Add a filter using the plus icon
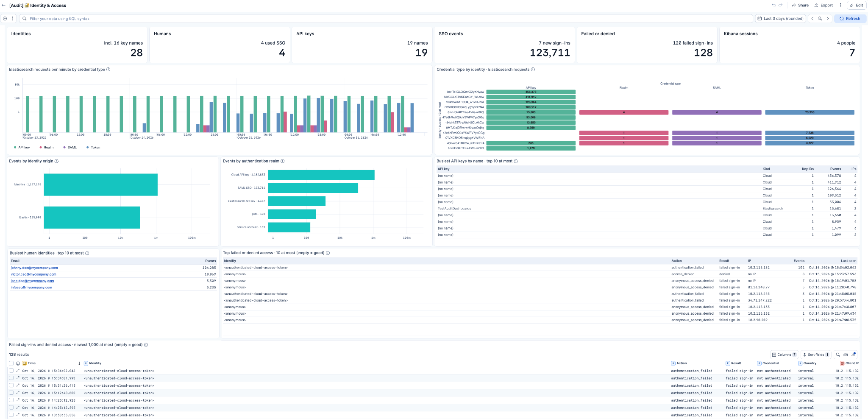Screen dimensions: 868x419 pyautogui.click(x=5, y=19)
